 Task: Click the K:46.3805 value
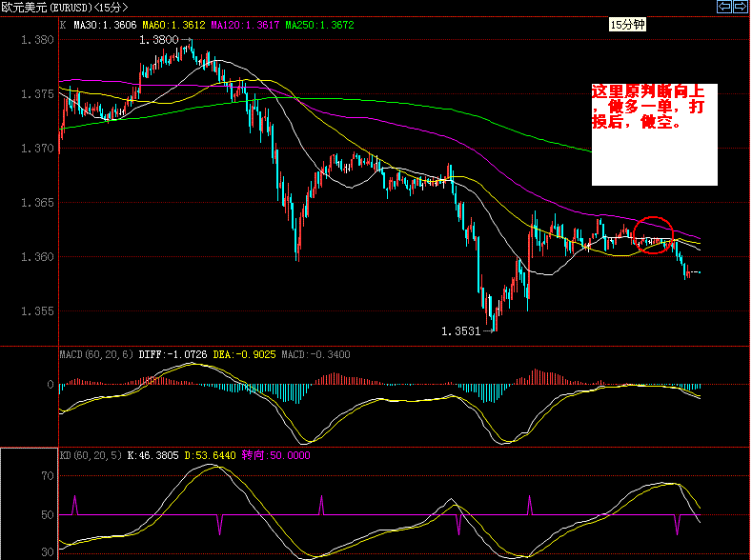click(x=153, y=455)
